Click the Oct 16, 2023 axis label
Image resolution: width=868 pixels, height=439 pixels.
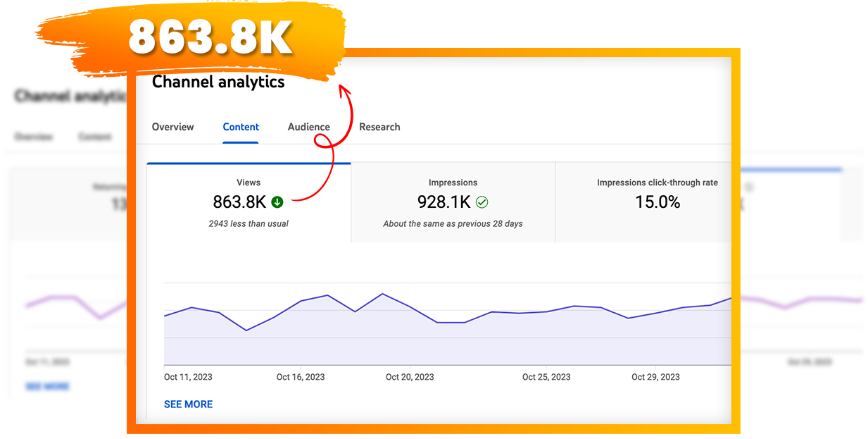(x=301, y=377)
